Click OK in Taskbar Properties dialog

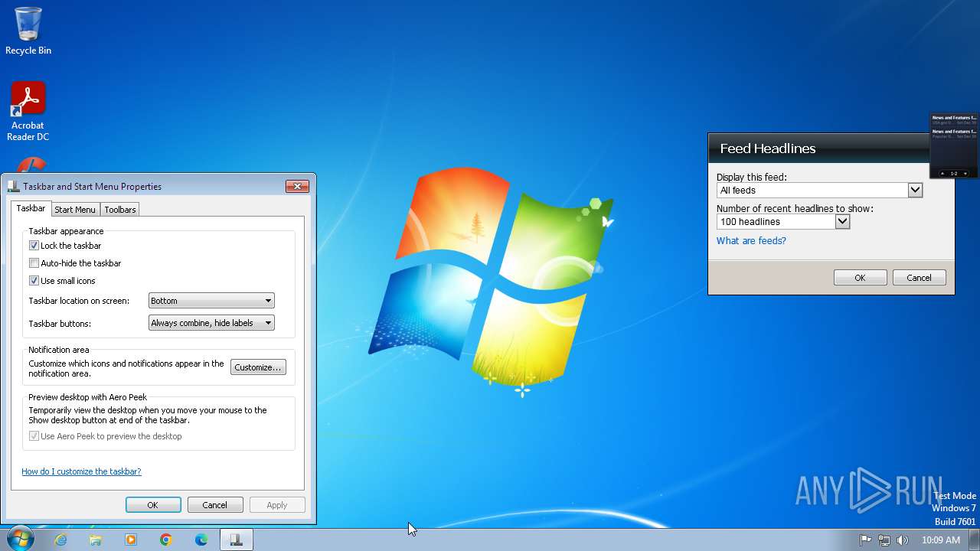[153, 505]
